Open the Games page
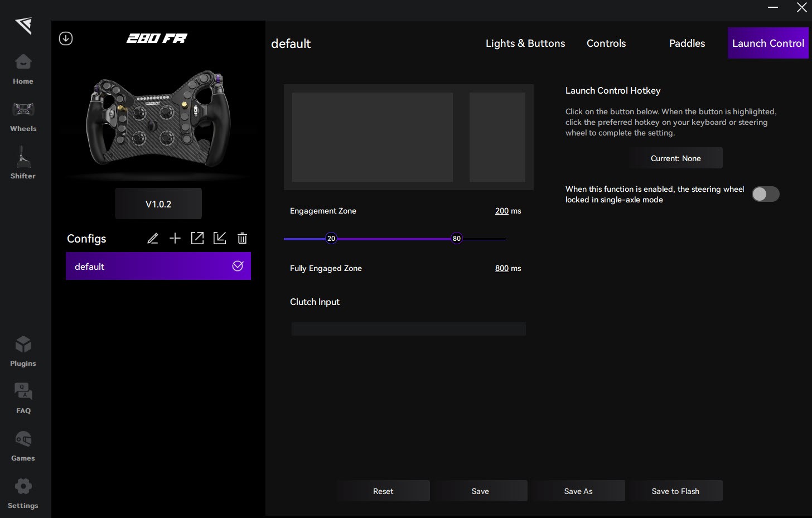Screen dimensions: 812x518 (23, 446)
